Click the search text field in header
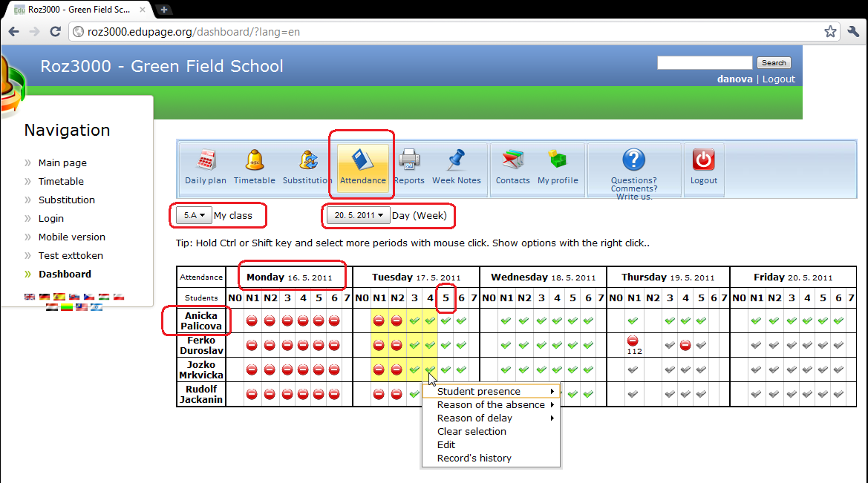868x483 pixels. click(705, 63)
